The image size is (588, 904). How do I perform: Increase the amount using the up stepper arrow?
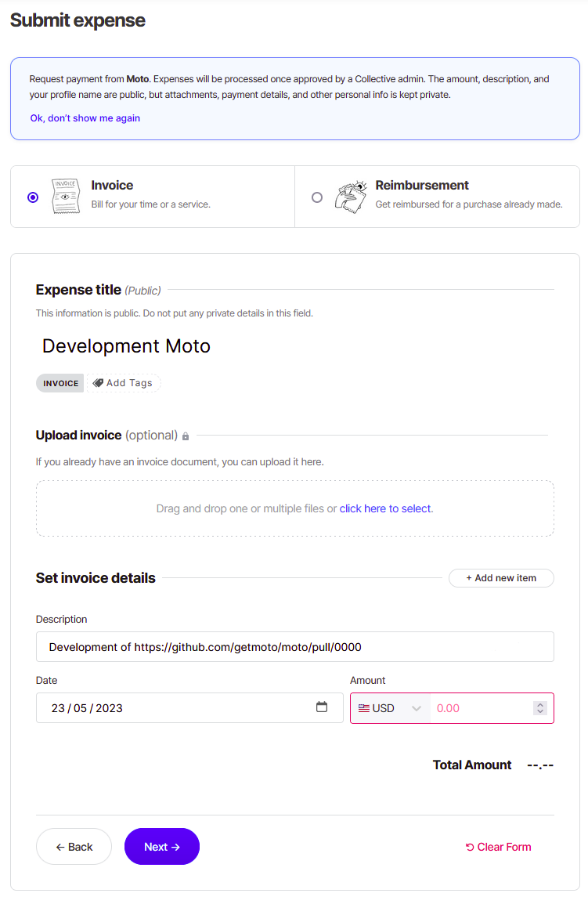[x=539, y=703]
